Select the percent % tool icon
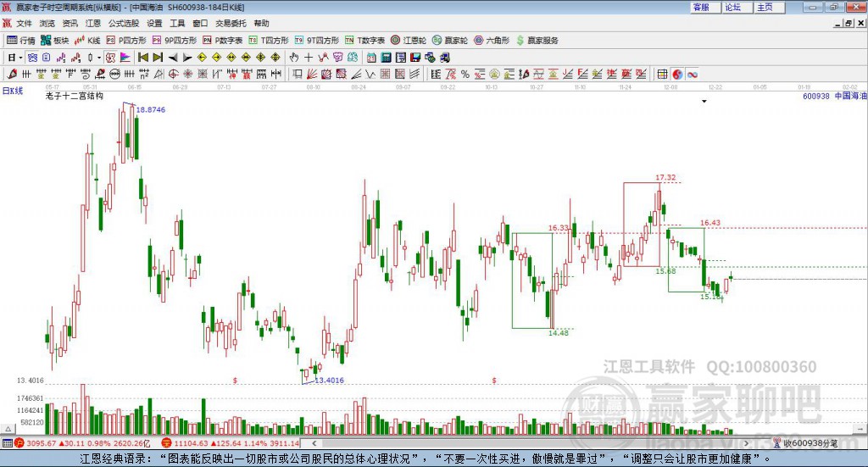Image resolution: width=868 pixels, height=467 pixels. click(x=465, y=74)
